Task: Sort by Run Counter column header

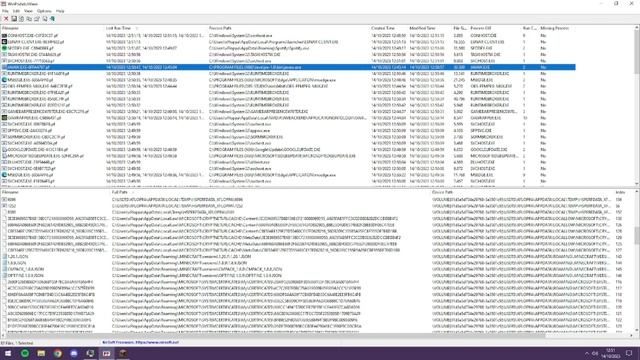Action: click(530, 28)
